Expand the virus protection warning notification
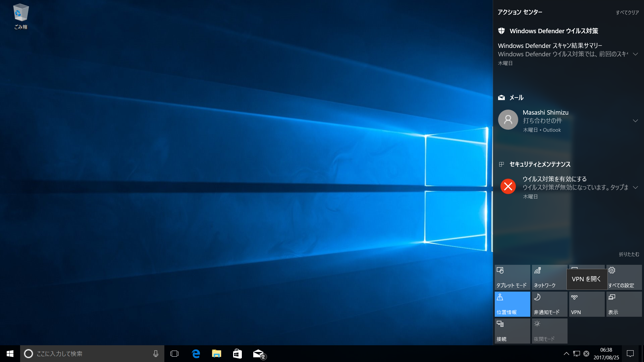 (x=635, y=188)
